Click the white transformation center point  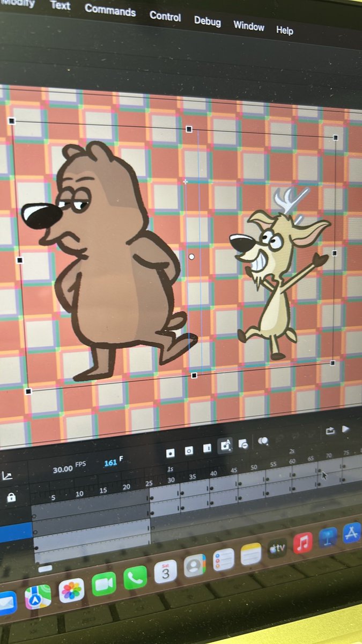191,257
